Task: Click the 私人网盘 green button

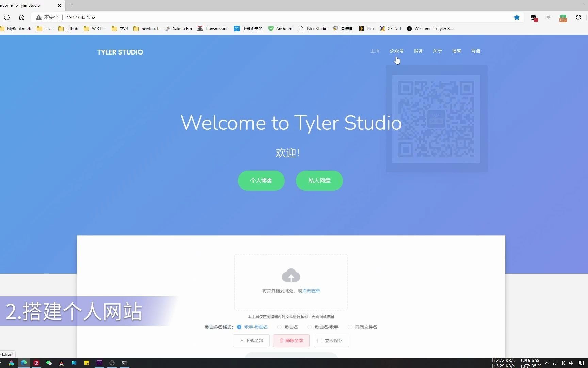Action: click(x=320, y=181)
